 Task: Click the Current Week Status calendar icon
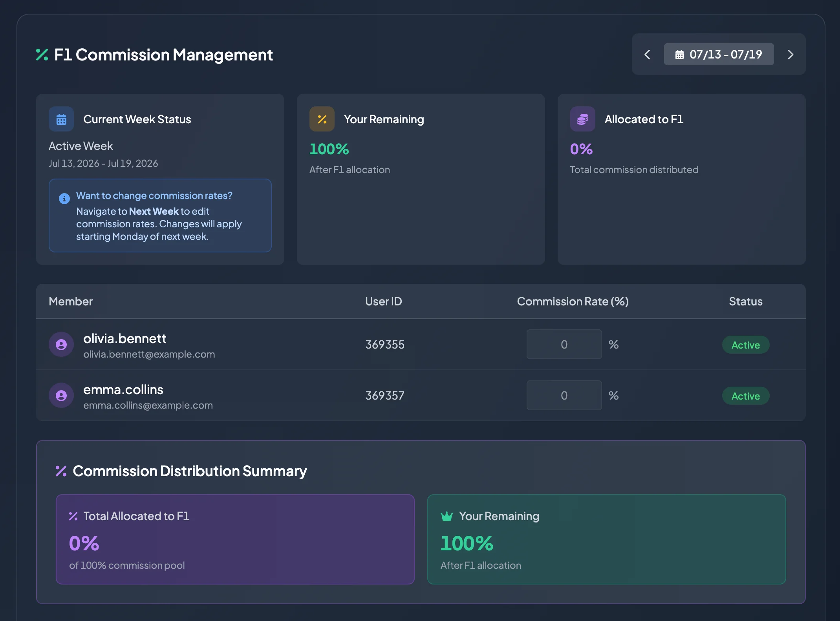[61, 119]
